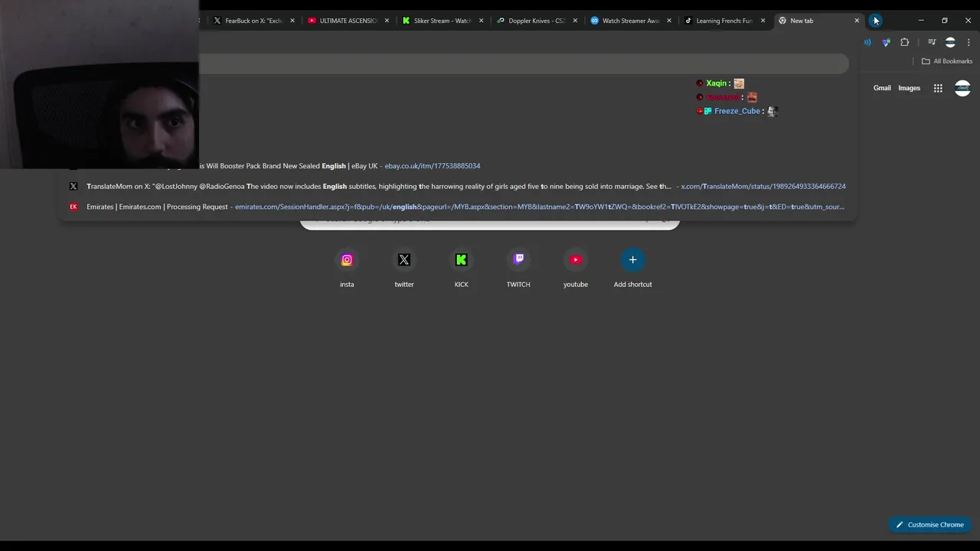This screenshot has height=551, width=980.
Task: Open the All Bookmarks folder
Action: (x=947, y=61)
